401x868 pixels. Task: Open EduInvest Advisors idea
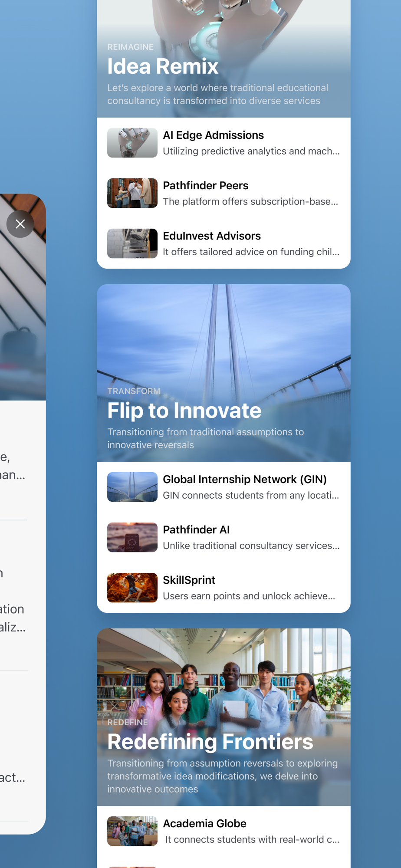(x=224, y=243)
